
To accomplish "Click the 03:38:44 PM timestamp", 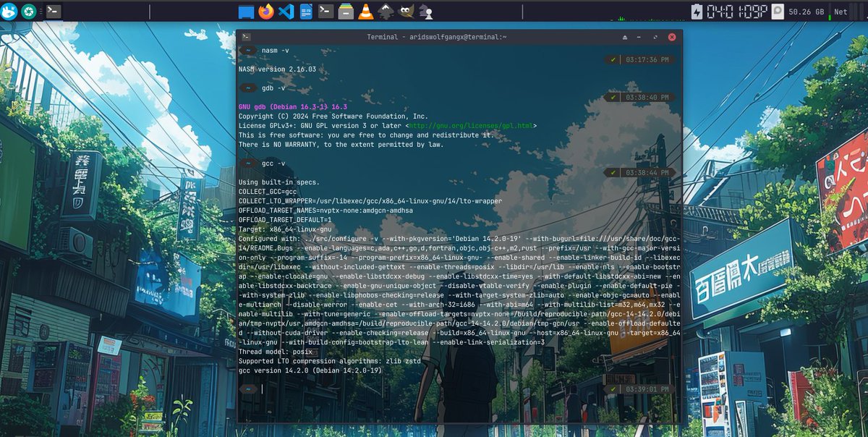I will tap(647, 172).
